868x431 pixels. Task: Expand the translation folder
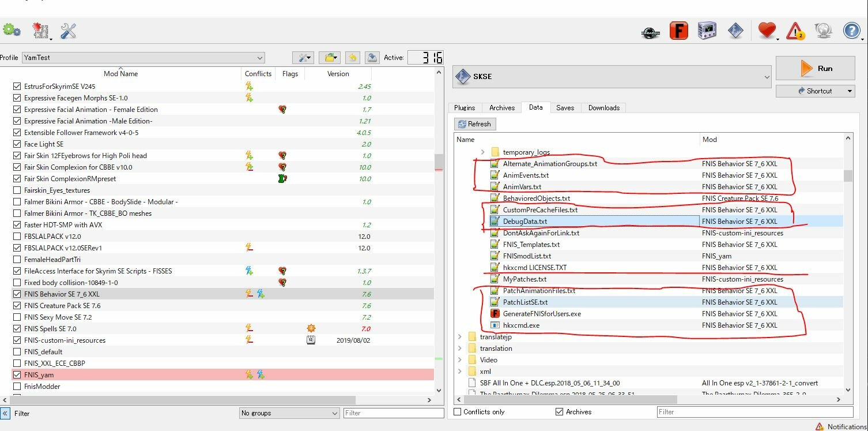click(x=459, y=348)
